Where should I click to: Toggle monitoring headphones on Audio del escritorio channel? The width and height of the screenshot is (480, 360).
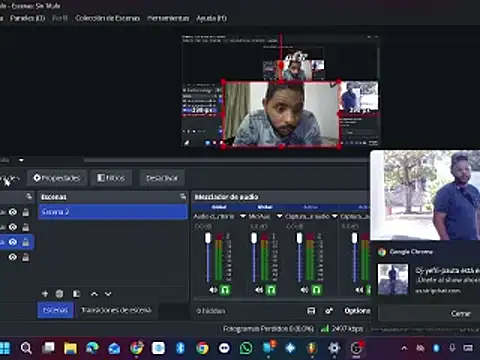225,290
